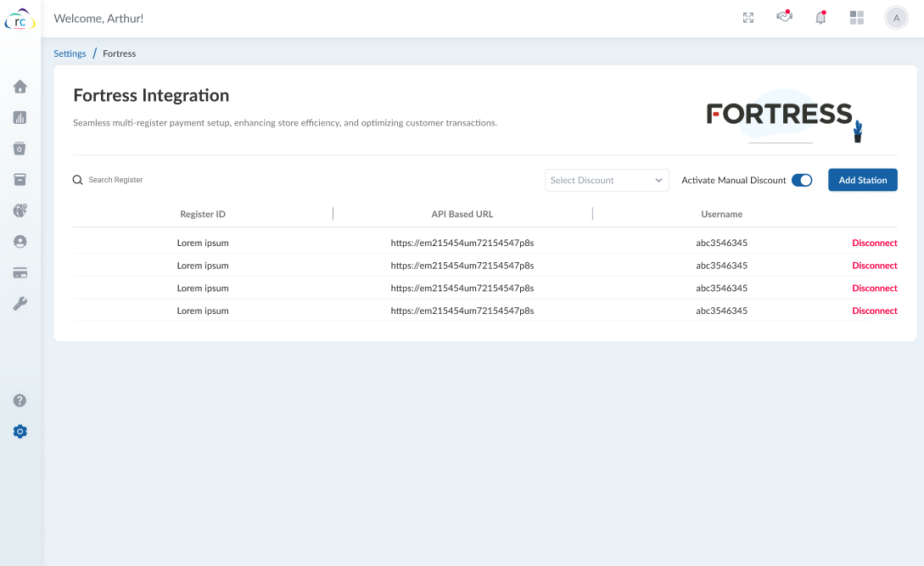Screen dimensions: 924x566
Task: Click the RC logo in top-left corner
Action: [20, 19]
